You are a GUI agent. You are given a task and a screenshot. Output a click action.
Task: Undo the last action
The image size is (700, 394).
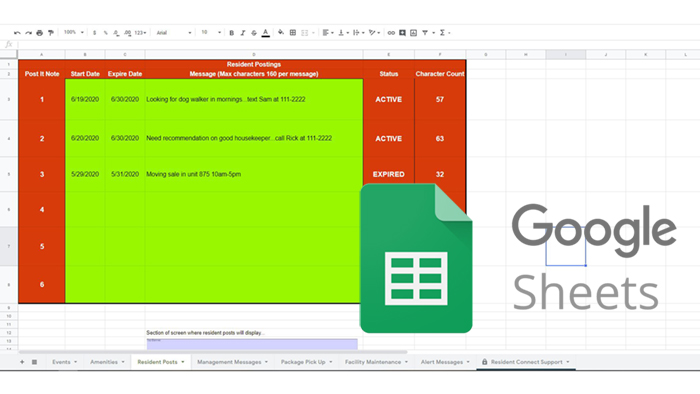(17, 33)
